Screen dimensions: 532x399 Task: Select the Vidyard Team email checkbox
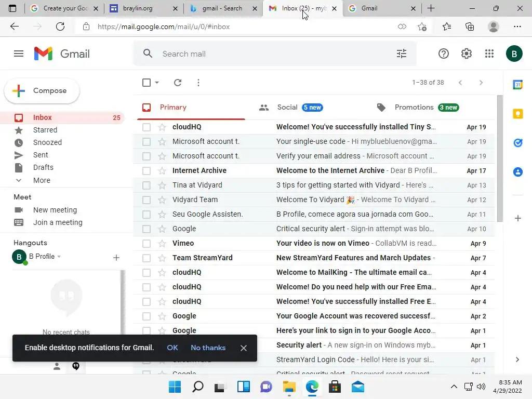(x=146, y=200)
